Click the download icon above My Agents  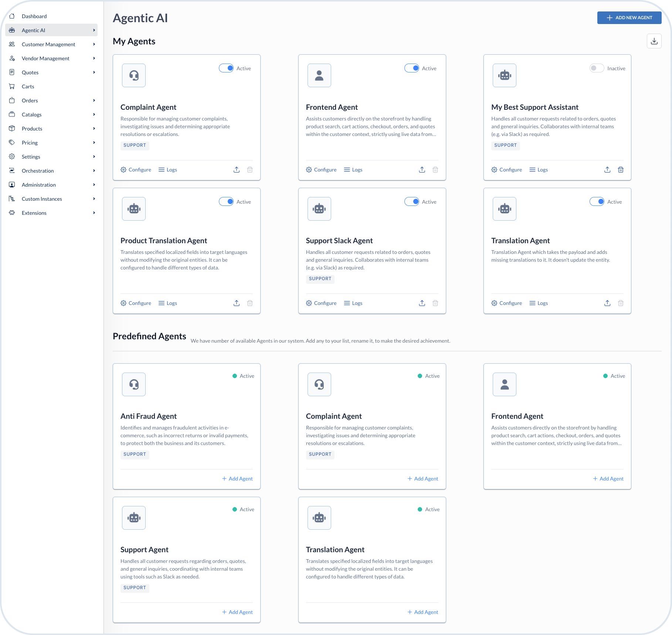654,41
